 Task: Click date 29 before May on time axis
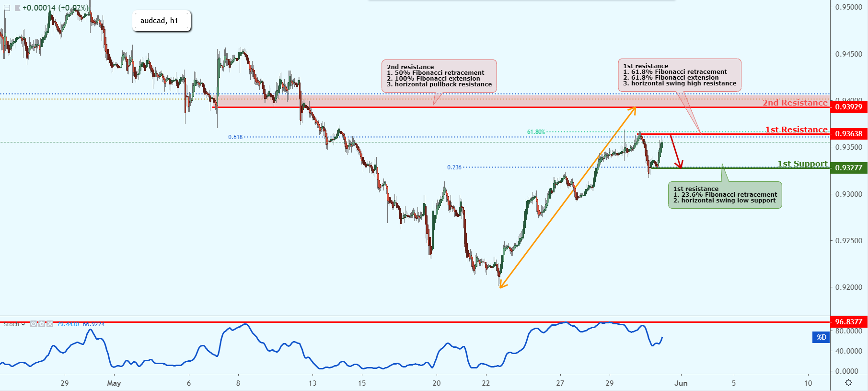[x=65, y=383]
